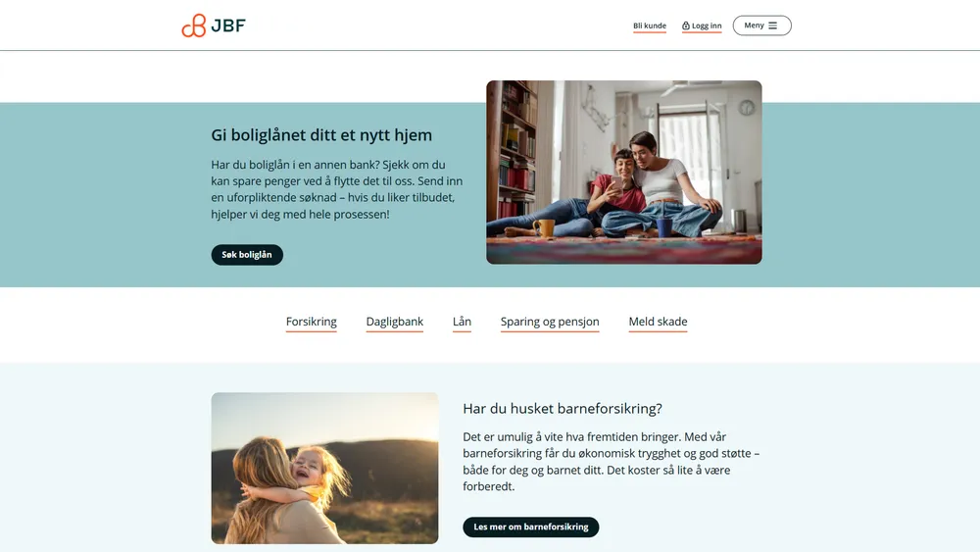Screen dimensions: 980x552
Task: Click the heading Gi boliglånet ditt et nytt hjem
Action: 321,135
